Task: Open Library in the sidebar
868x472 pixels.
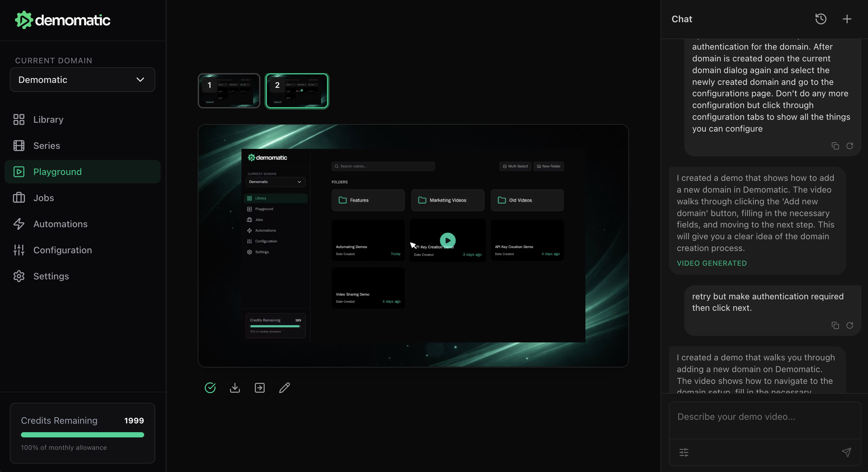Action: [48, 119]
